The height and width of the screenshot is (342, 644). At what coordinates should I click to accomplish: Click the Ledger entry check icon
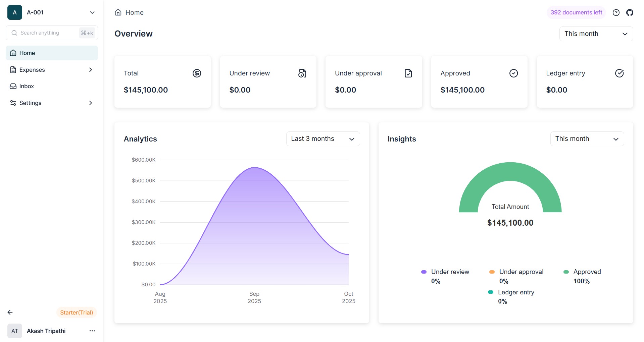tap(619, 73)
